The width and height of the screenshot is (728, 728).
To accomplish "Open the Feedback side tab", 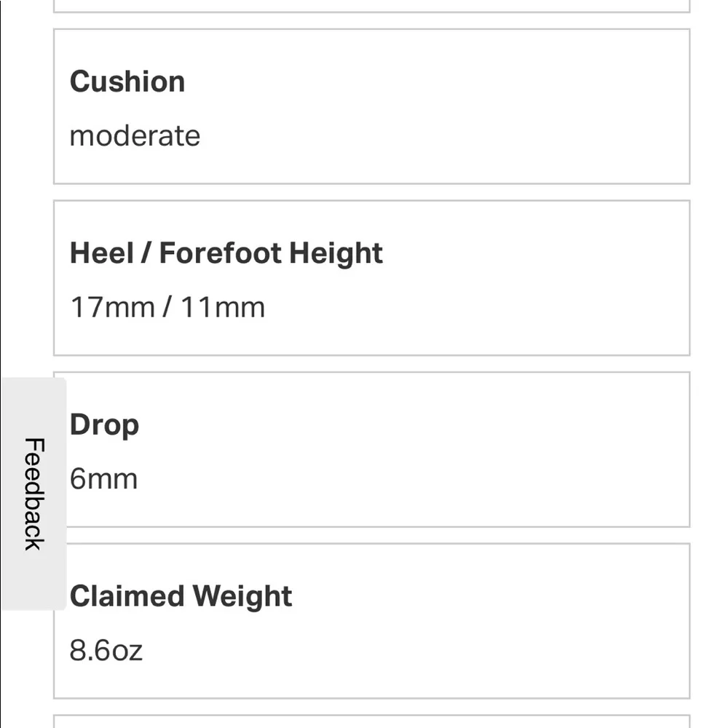I will (33, 494).
